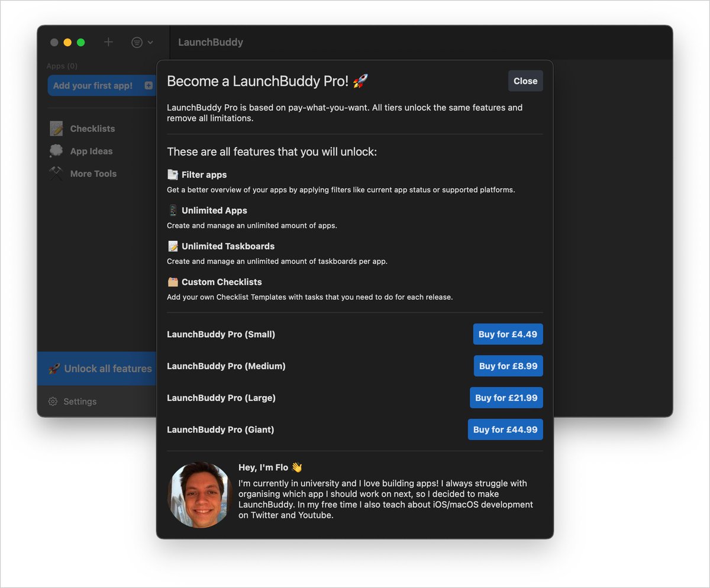Click the Filter apps heading
710x588 pixels.
tap(204, 175)
